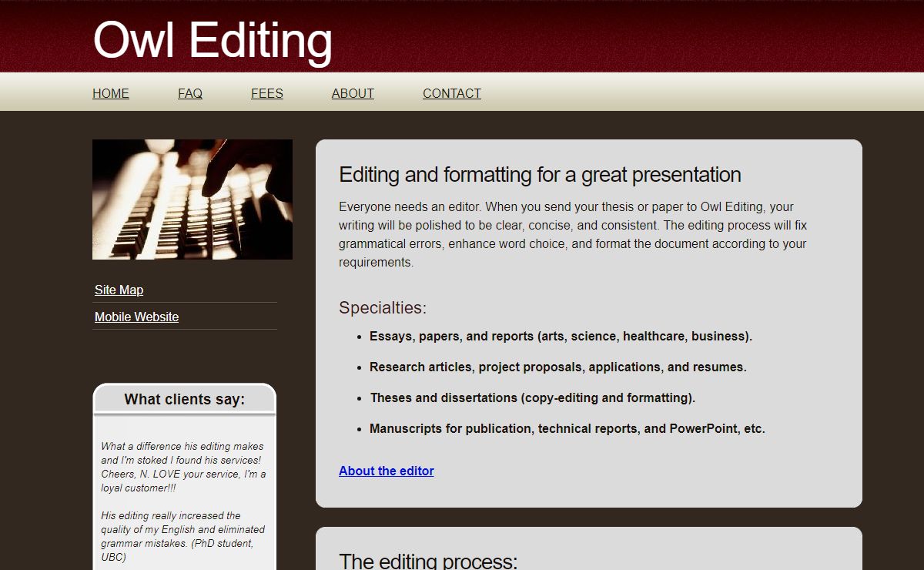Viewport: 924px width, 570px height.
Task: Click the PhD student UBC testimonial
Action: [182, 536]
